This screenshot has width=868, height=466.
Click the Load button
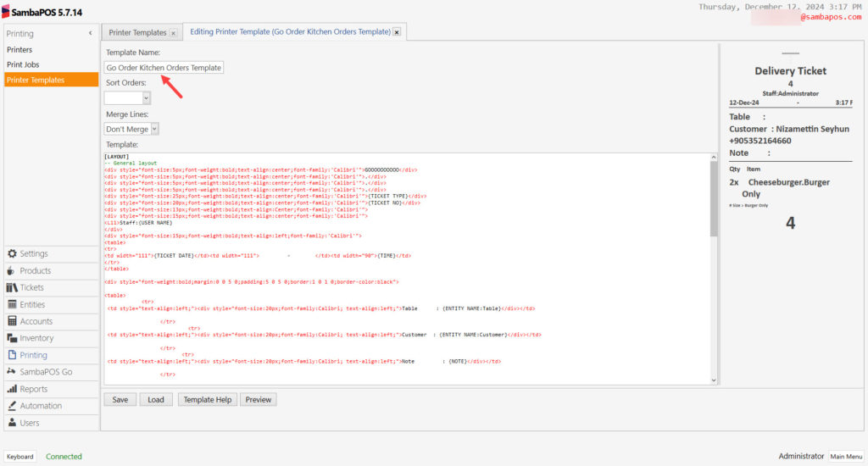[x=156, y=400]
